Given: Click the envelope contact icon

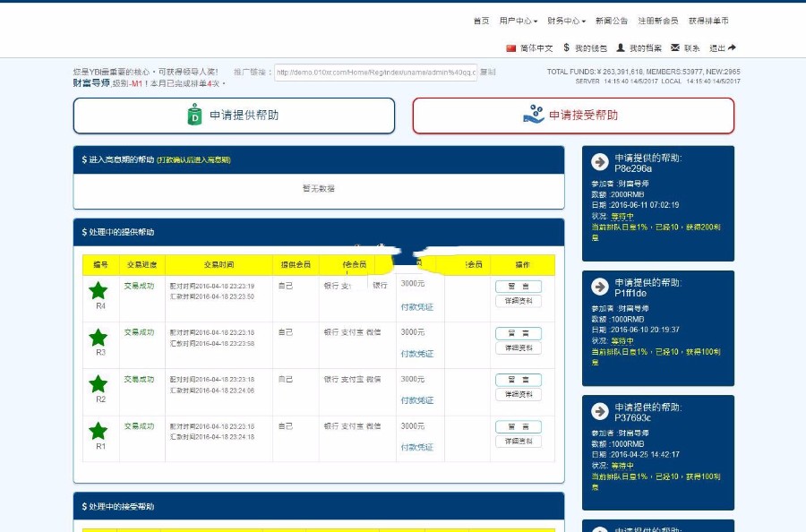Looking at the screenshot, I should pos(675,47).
